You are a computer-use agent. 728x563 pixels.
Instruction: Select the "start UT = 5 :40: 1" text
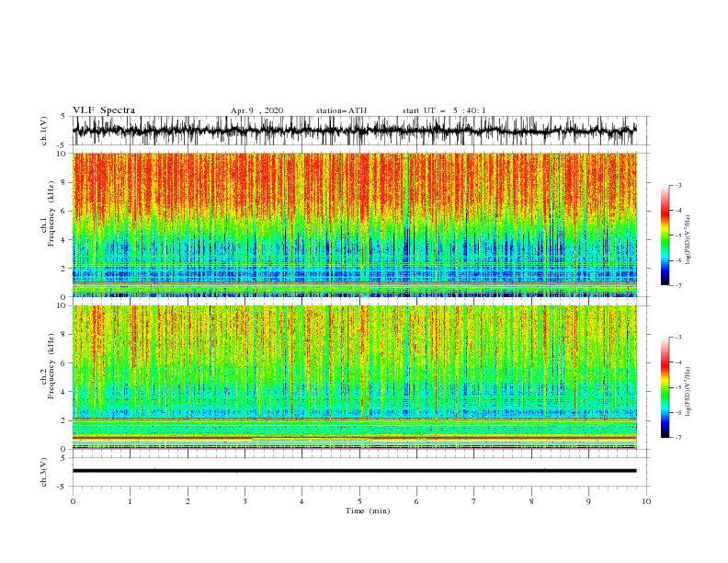[x=444, y=111]
